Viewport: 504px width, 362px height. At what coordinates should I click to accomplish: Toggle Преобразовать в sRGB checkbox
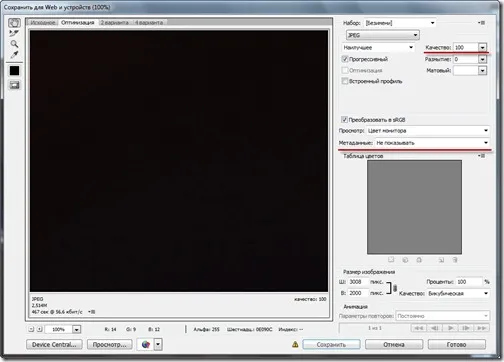tap(345, 120)
